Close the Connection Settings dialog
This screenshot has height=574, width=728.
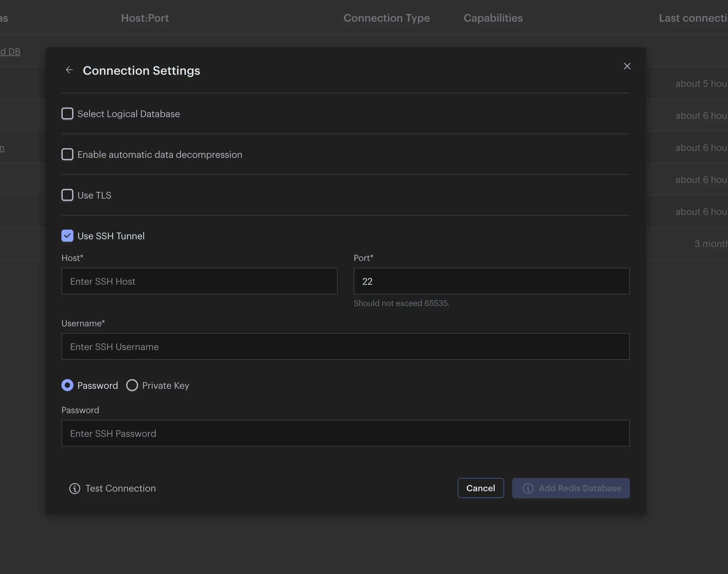(x=627, y=66)
